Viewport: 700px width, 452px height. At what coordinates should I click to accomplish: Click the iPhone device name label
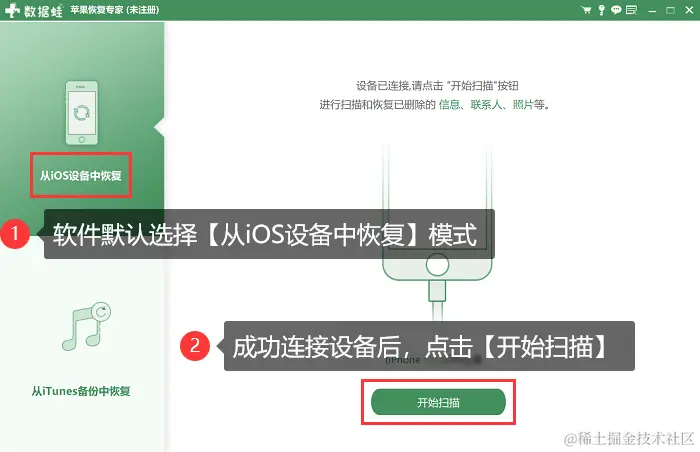click(403, 360)
